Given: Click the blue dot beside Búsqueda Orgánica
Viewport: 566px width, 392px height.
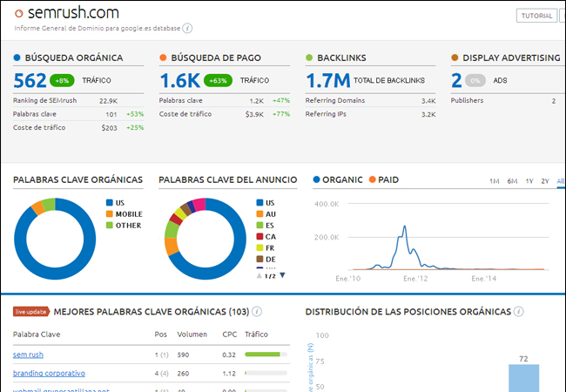Looking at the screenshot, I should [x=17, y=57].
